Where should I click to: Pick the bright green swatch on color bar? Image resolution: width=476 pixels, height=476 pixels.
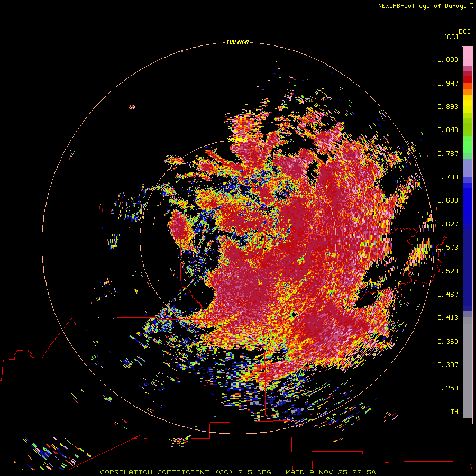[467, 144]
